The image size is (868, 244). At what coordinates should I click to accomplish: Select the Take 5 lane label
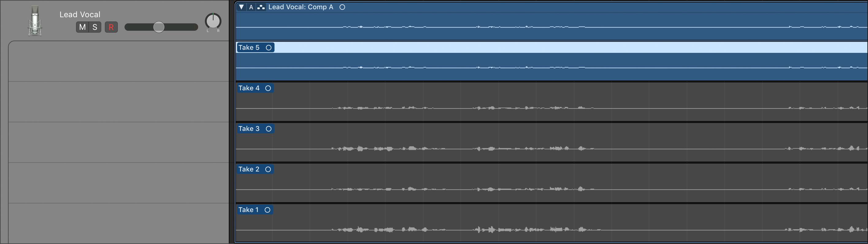tap(249, 48)
